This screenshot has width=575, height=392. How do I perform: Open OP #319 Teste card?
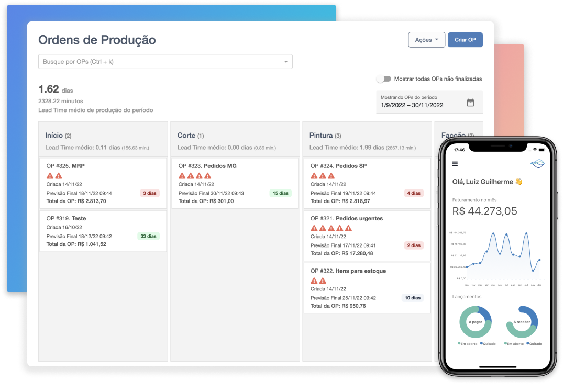click(103, 231)
